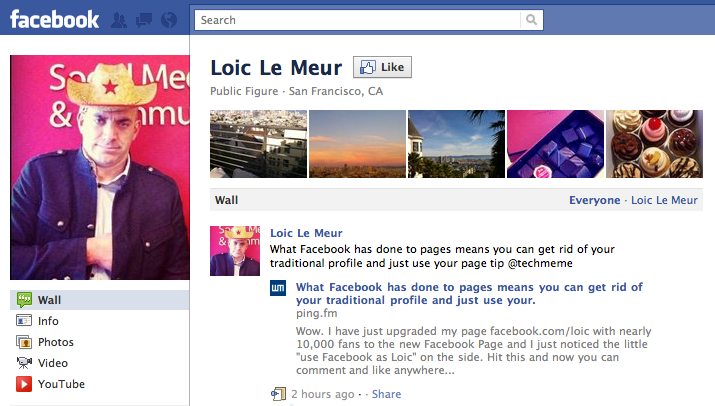This screenshot has height=406, width=715.
Task: Open the friend requests icon
Action: tap(119, 20)
